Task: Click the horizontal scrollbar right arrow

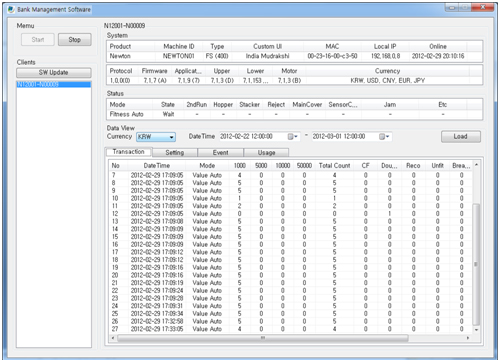Action: coord(468,338)
